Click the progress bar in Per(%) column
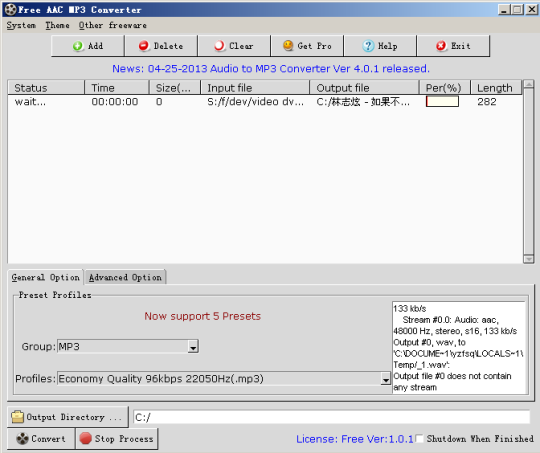 pyautogui.click(x=442, y=101)
